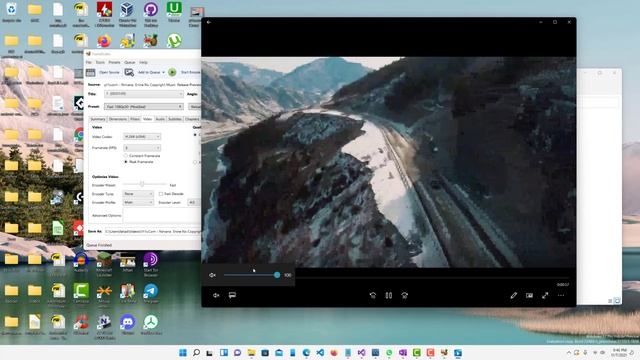The width and height of the screenshot is (640, 360).
Task: Click the Save As path field
Action: 153,231
